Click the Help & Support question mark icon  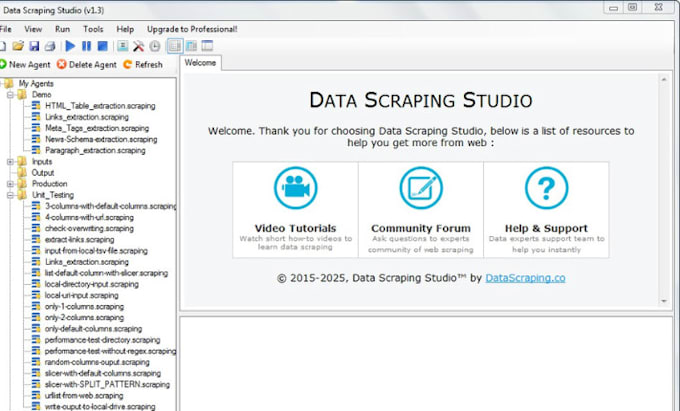click(546, 188)
